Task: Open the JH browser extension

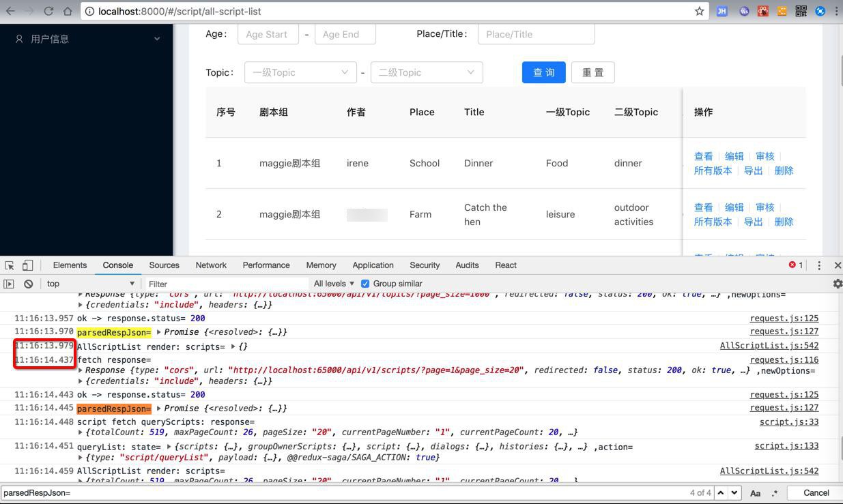Action: pos(721,11)
